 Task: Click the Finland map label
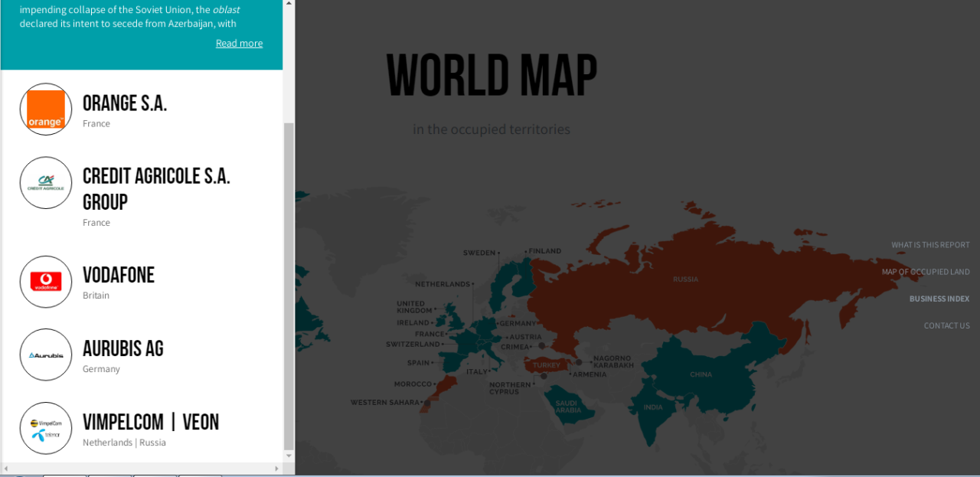coord(545,251)
